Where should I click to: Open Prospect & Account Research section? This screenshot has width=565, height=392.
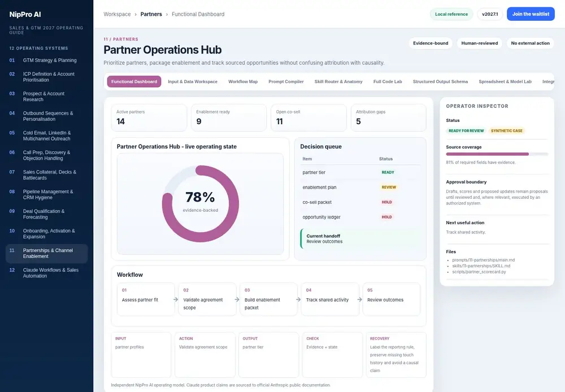point(46,96)
